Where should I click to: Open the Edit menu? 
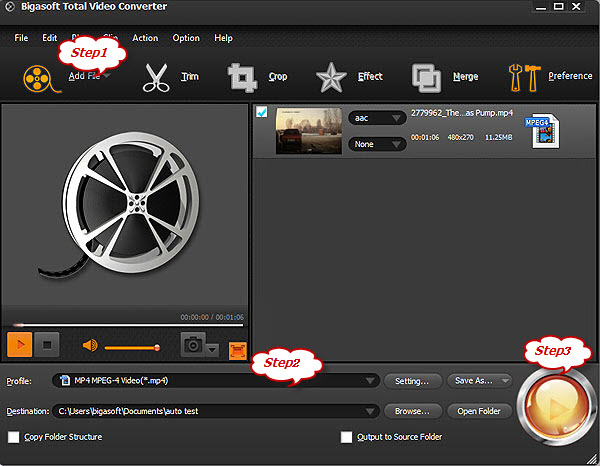point(49,38)
